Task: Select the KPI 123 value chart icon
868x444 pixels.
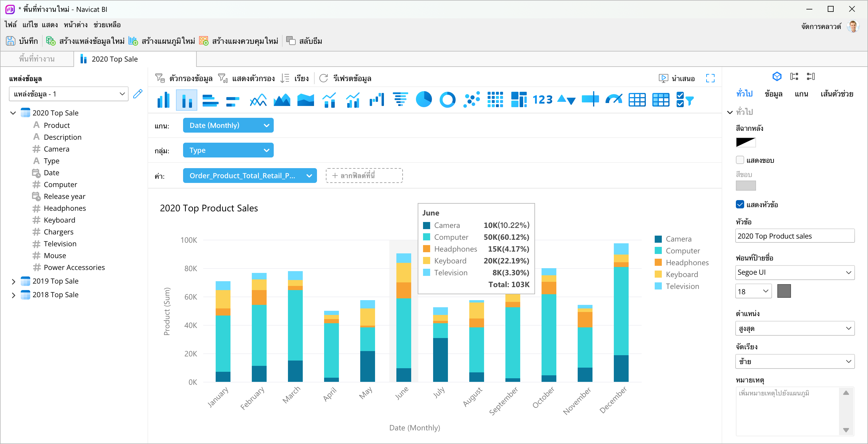Action: pos(542,100)
